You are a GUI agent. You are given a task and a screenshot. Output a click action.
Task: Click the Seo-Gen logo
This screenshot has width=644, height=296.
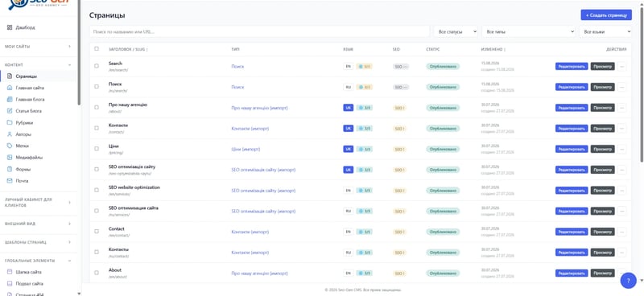[x=39, y=4]
